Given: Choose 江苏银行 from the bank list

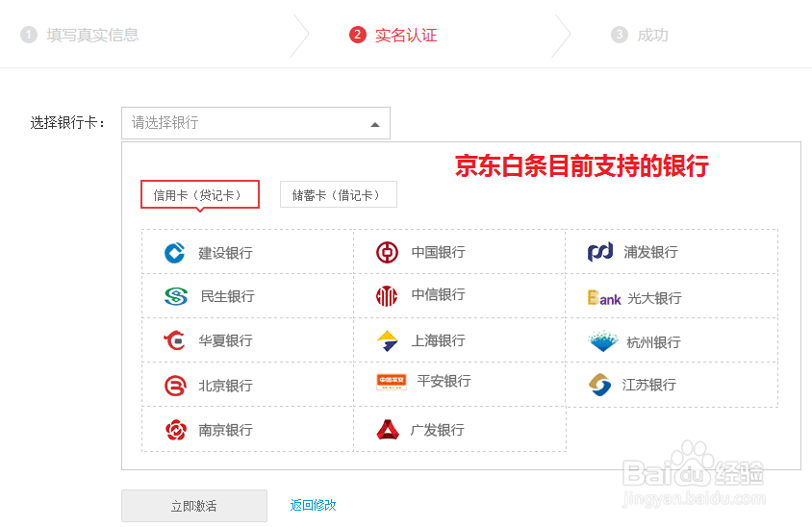Looking at the screenshot, I should pyautogui.click(x=672, y=385).
